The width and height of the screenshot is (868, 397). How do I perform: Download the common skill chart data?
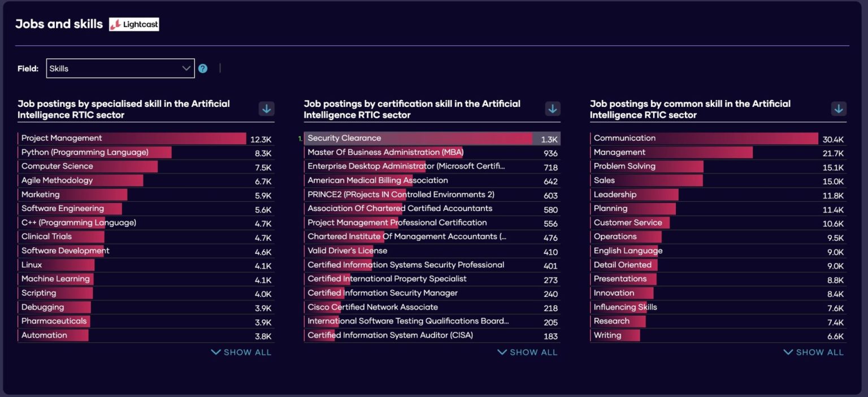839,109
